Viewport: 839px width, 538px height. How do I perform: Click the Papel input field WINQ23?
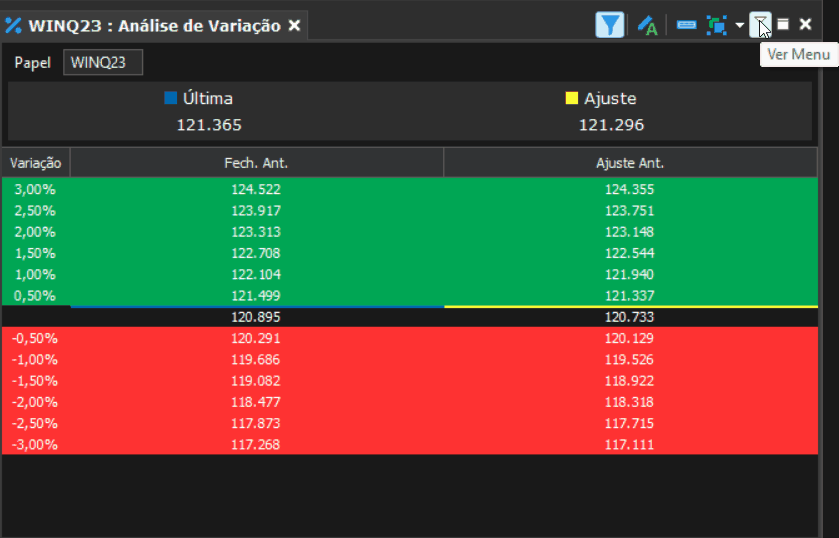(x=103, y=62)
